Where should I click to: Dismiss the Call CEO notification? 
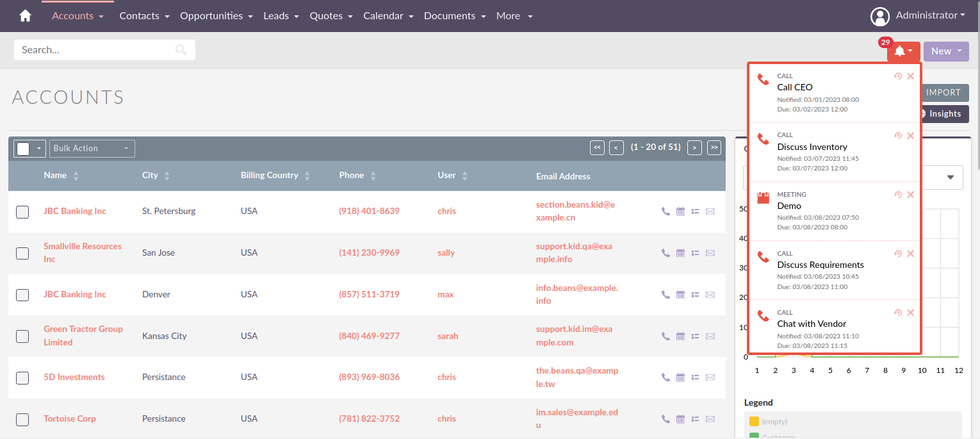pos(910,76)
